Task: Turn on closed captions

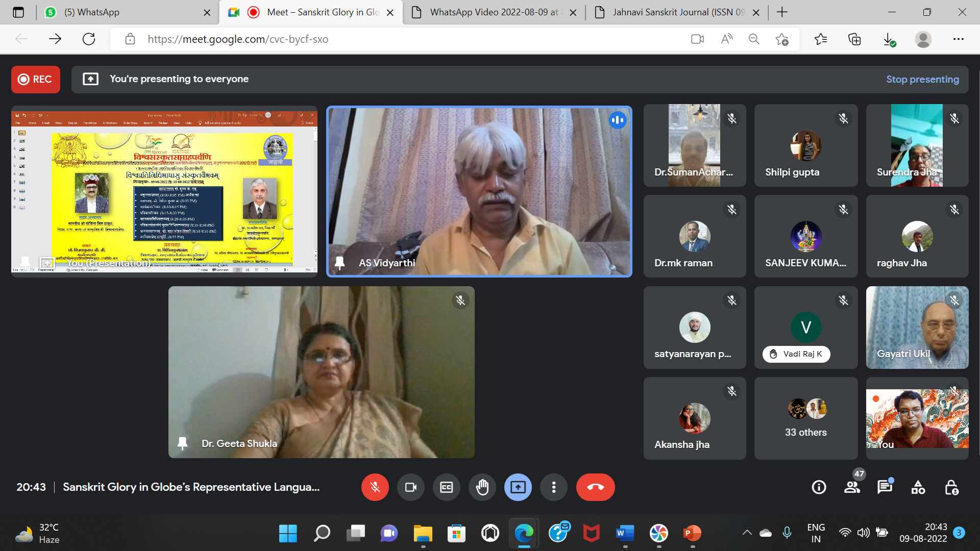Action: click(x=446, y=487)
